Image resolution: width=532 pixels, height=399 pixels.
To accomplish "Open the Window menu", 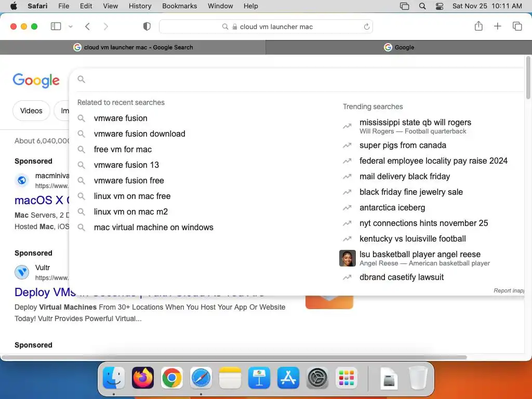I will coord(220,6).
